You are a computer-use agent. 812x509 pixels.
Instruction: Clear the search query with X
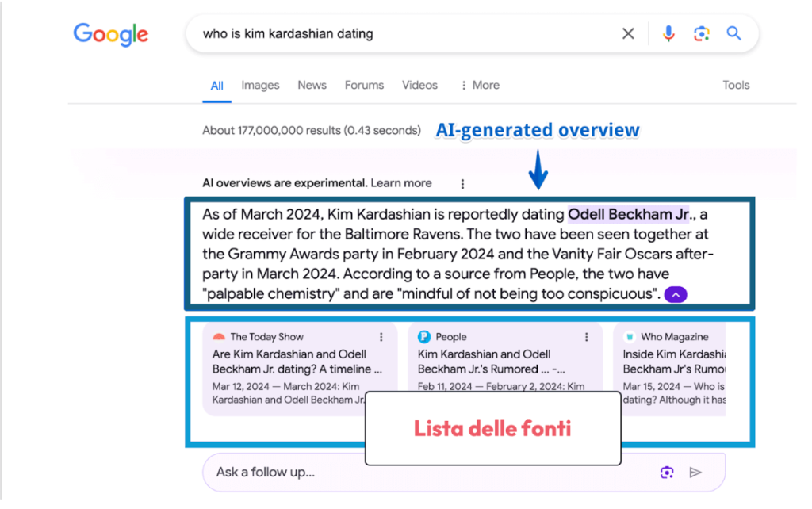tap(628, 33)
